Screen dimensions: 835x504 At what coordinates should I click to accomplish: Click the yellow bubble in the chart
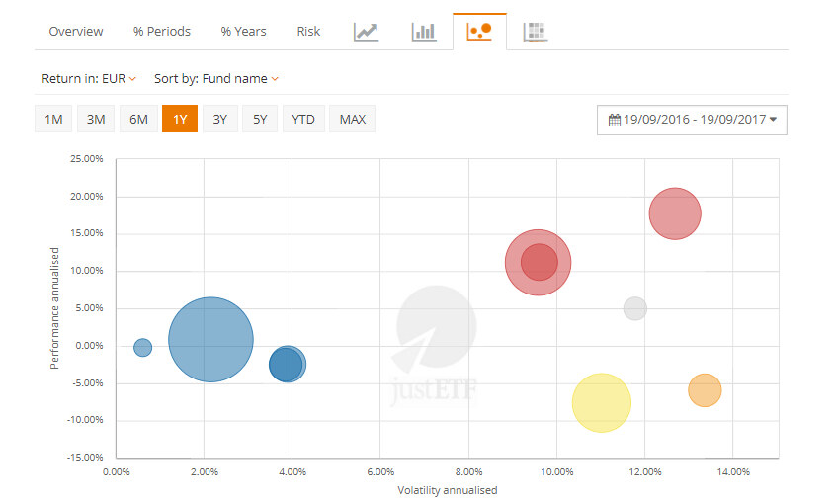(x=601, y=402)
